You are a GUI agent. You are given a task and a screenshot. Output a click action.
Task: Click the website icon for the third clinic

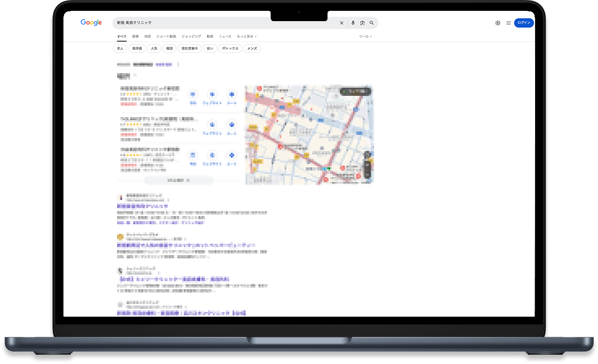(x=212, y=156)
